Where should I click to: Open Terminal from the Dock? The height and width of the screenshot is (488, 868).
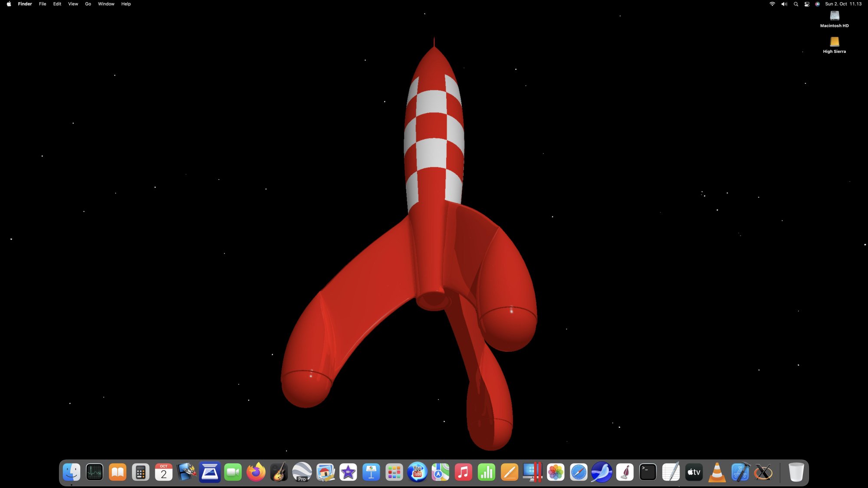pyautogui.click(x=648, y=472)
